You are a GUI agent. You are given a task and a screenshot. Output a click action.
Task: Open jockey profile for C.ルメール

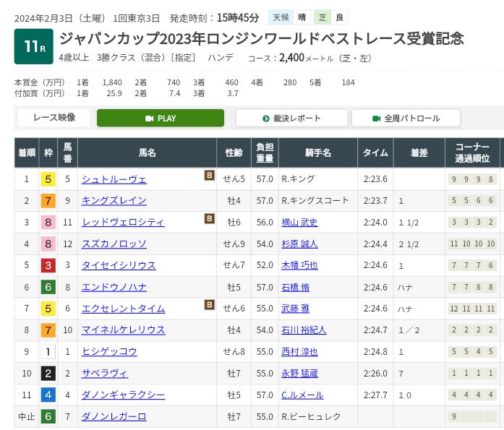point(302,395)
